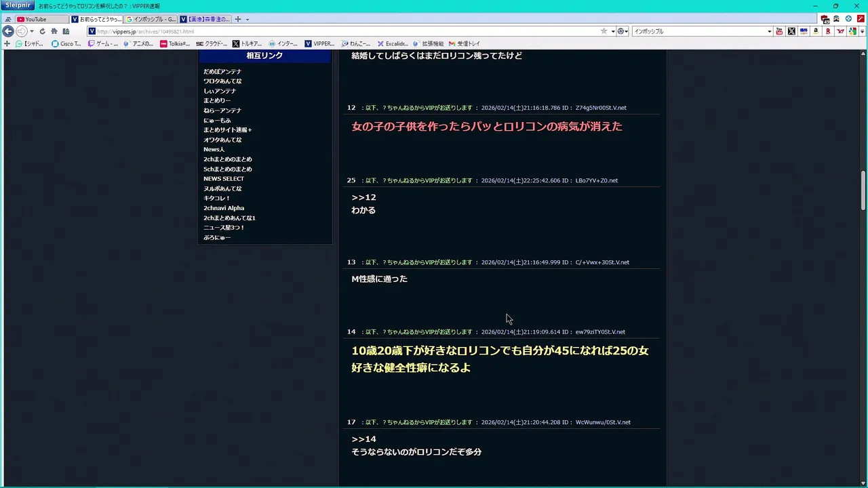The width and height of the screenshot is (868, 488).
Task: Click the greyed Forward navigation arrow
Action: [x=22, y=31]
